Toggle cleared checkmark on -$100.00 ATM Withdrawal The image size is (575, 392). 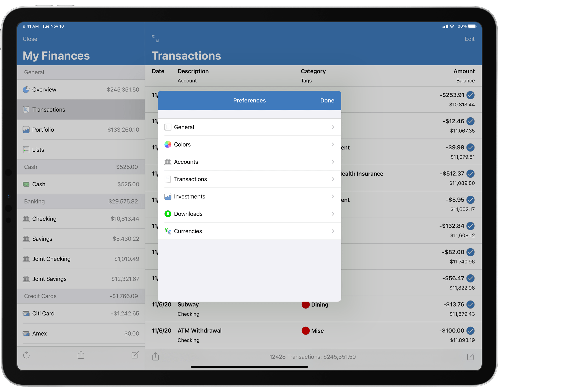(470, 331)
